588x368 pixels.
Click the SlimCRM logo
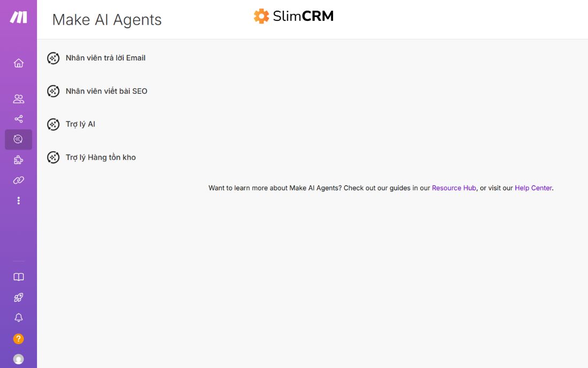coord(293,16)
